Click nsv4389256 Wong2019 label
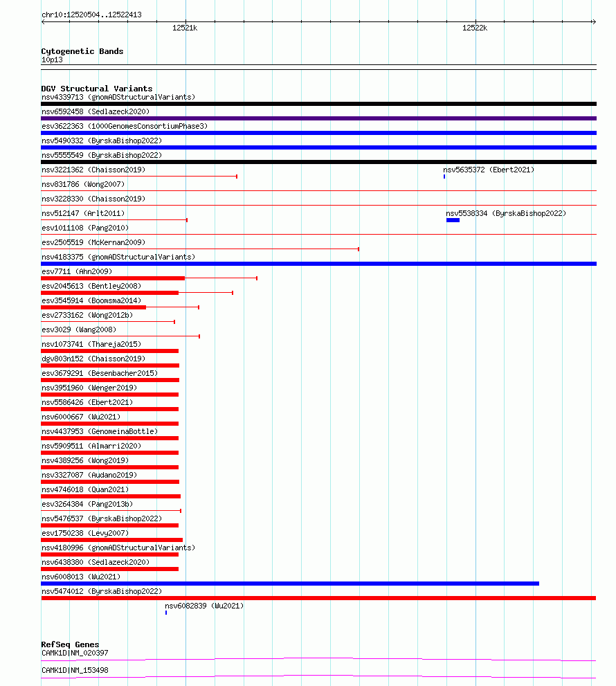The width and height of the screenshot is (616, 686). click(x=85, y=460)
